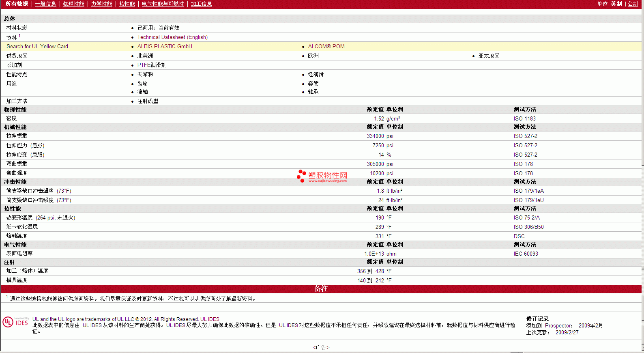Viewport: 644px width, 353px height.
Task: Click the 轴承 usage entry
Action: coord(313,92)
